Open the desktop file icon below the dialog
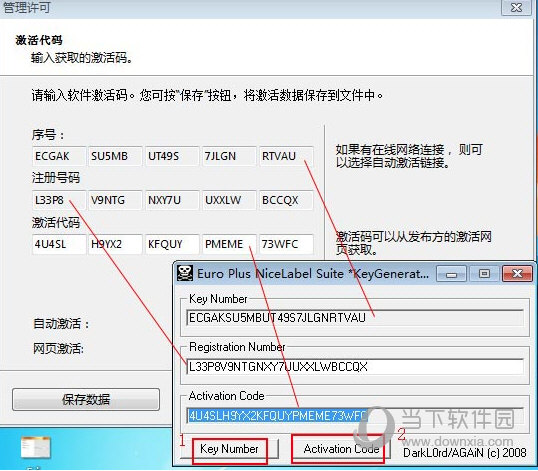 35,447
